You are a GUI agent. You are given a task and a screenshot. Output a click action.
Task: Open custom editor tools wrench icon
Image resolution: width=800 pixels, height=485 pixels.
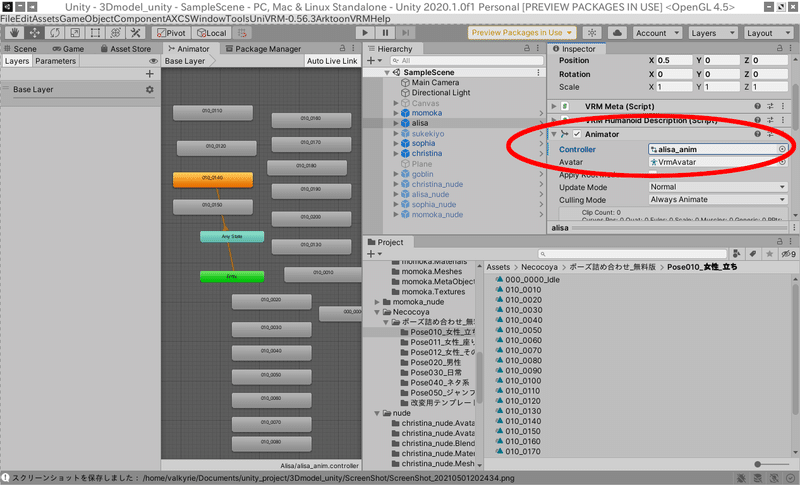(x=136, y=33)
